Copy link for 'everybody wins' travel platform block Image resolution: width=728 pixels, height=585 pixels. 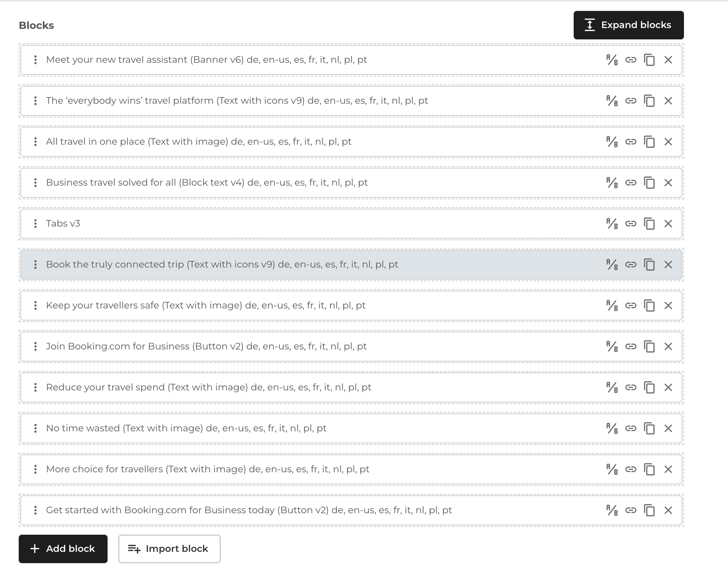pyautogui.click(x=631, y=101)
